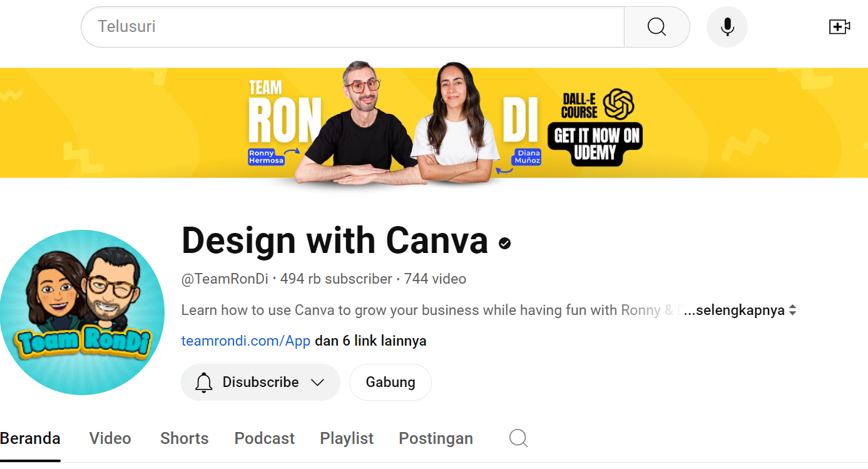
Task: Open the create video camera icon
Action: (839, 27)
